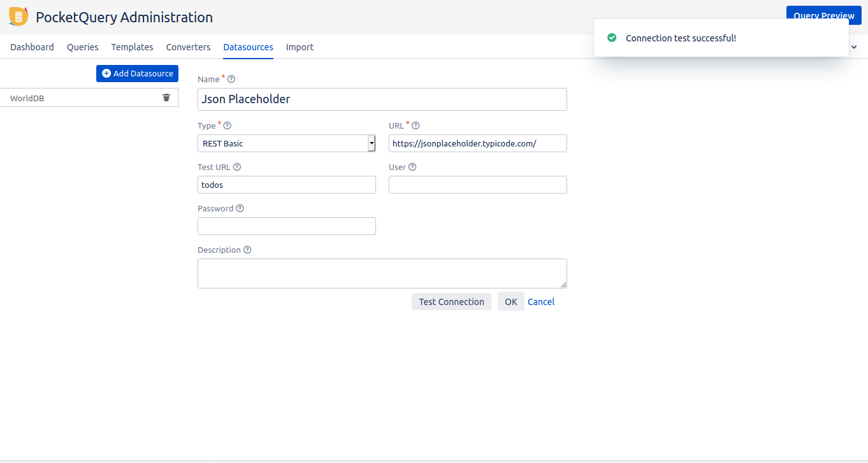The image size is (868, 463).
Task: Click the PocketQuery logo icon
Action: click(x=19, y=17)
